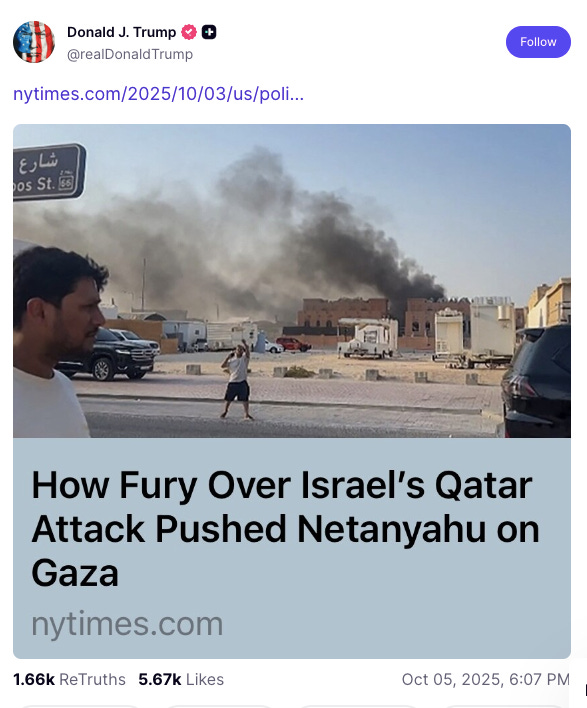Click the word Gaza in the headline
This screenshot has height=708, width=587.
[x=75, y=573]
